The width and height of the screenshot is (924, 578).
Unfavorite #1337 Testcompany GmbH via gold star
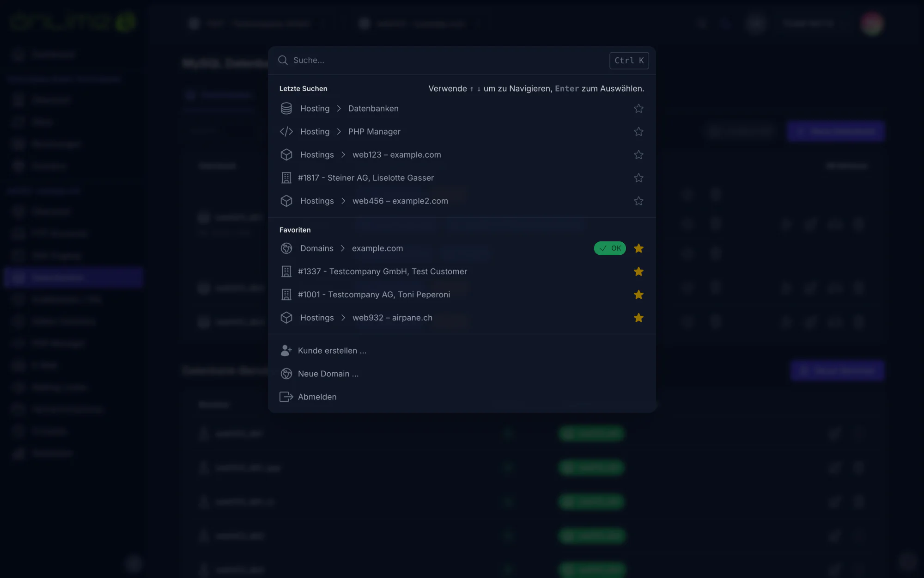[x=638, y=271]
